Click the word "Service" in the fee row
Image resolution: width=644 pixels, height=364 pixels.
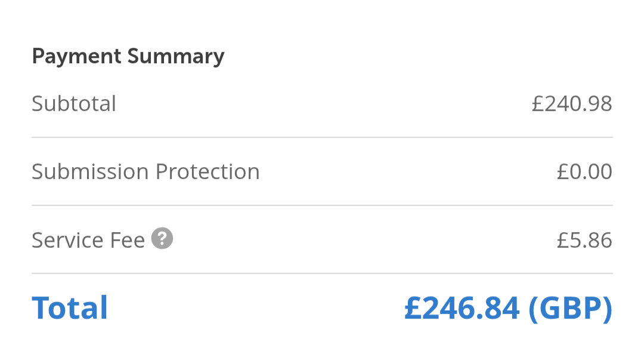[x=67, y=240]
